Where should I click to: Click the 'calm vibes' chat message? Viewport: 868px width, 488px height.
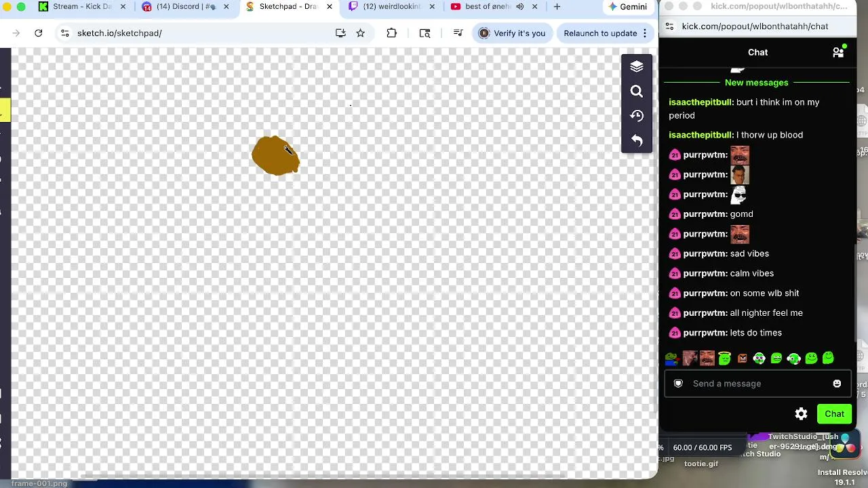click(x=752, y=273)
